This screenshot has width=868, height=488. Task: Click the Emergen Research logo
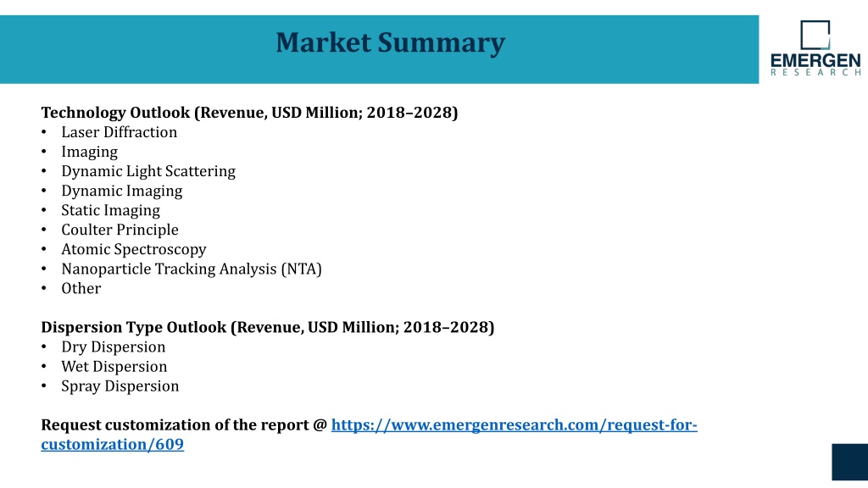pos(815,48)
